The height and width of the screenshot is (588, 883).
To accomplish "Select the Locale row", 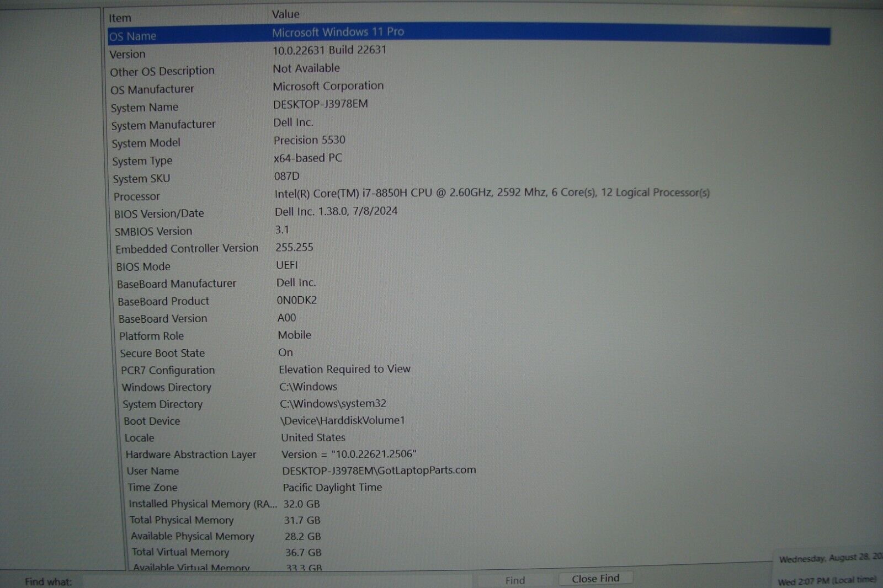I will pos(139,438).
